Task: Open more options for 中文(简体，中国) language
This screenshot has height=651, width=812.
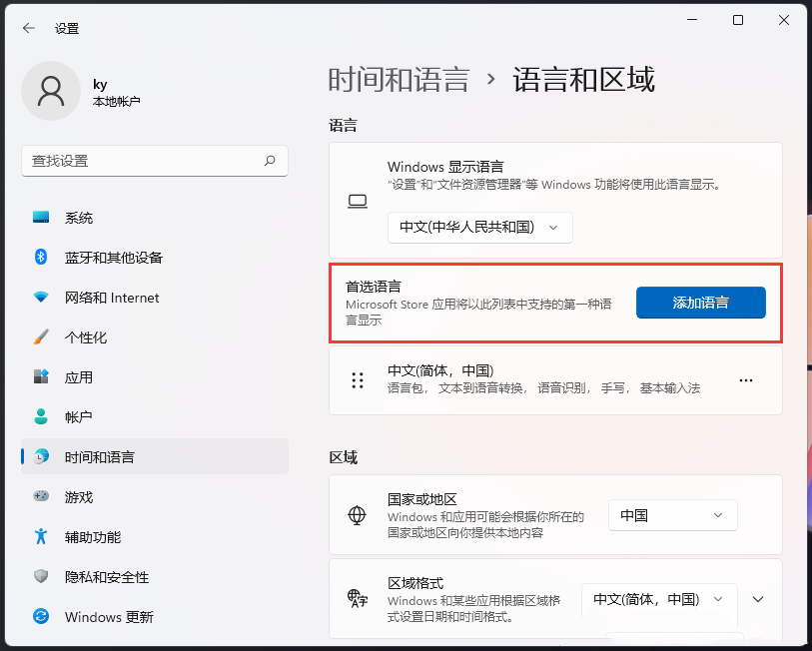Action: [x=746, y=380]
